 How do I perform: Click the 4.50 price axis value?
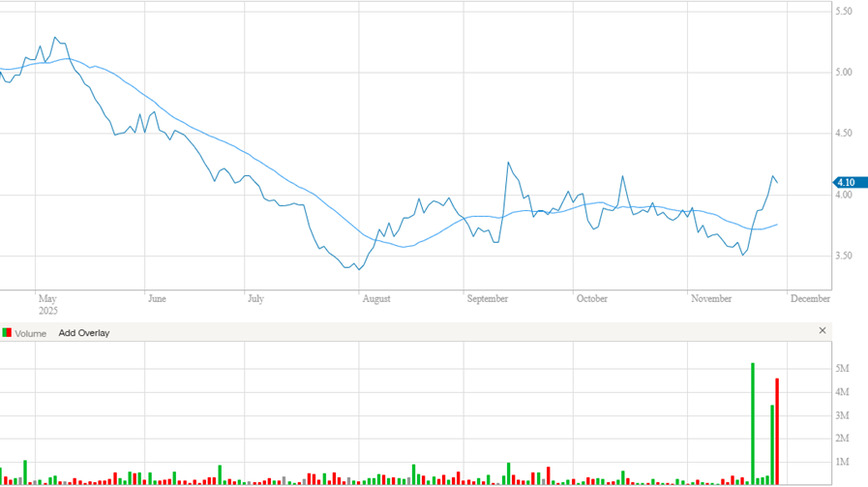tap(844, 133)
